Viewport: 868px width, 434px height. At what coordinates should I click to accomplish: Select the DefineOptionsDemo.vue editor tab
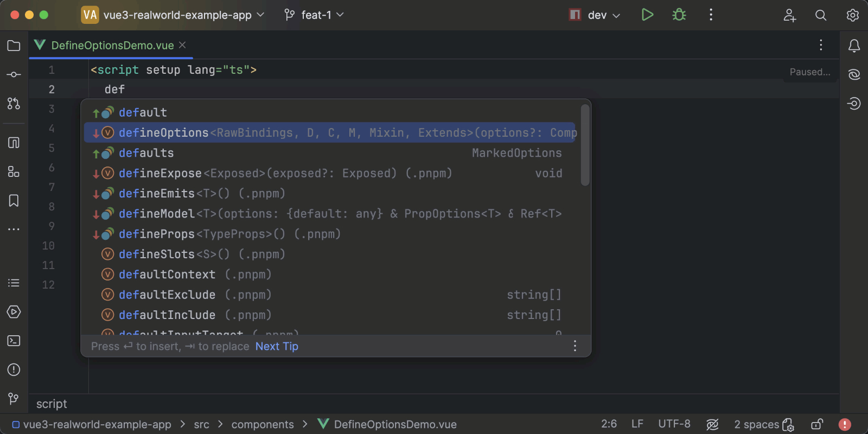pyautogui.click(x=112, y=46)
